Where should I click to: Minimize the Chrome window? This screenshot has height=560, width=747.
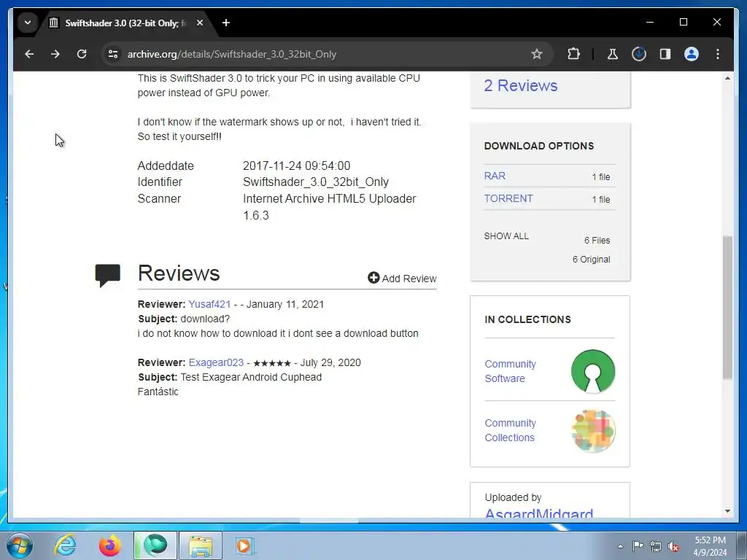coord(650,23)
